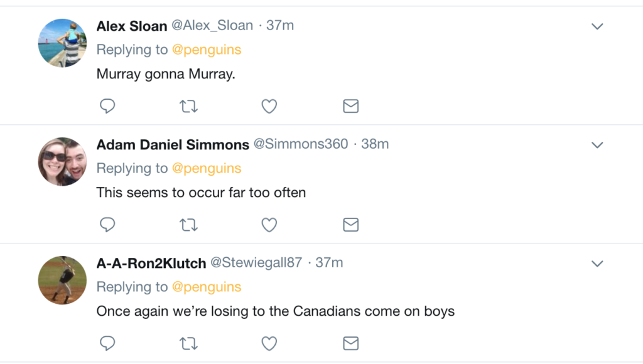
Task: Open Alex Sloan's profile picture
Action: (62, 43)
